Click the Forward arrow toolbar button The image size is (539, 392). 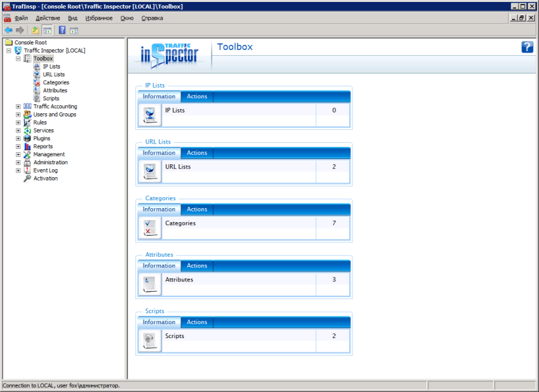tap(20, 30)
